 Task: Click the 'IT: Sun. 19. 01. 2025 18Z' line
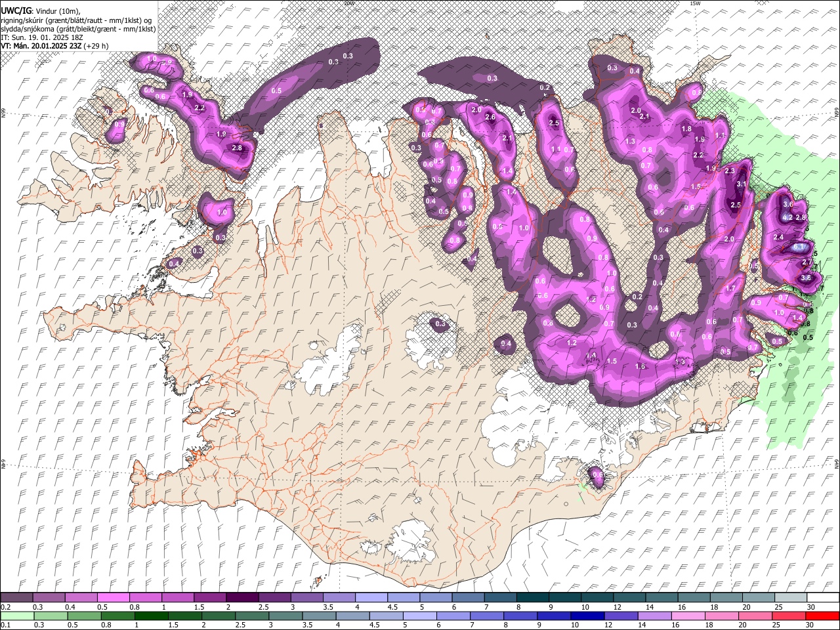41,37
